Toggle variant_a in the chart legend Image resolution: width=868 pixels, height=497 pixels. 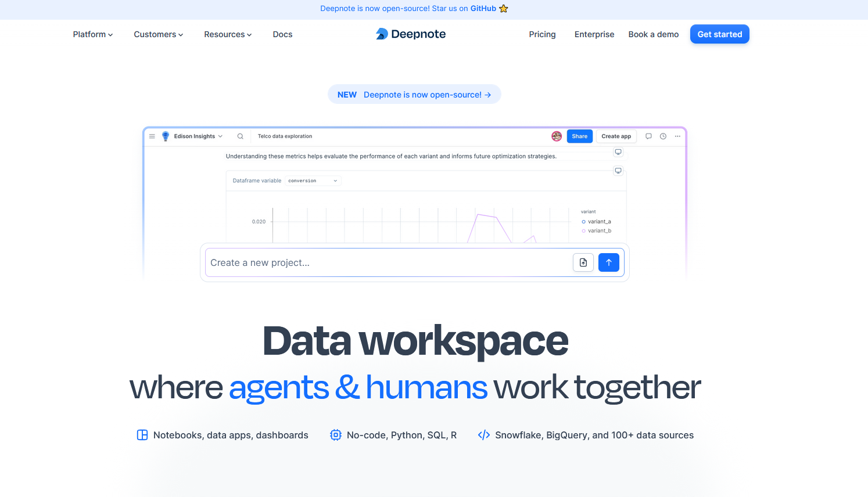pyautogui.click(x=598, y=222)
